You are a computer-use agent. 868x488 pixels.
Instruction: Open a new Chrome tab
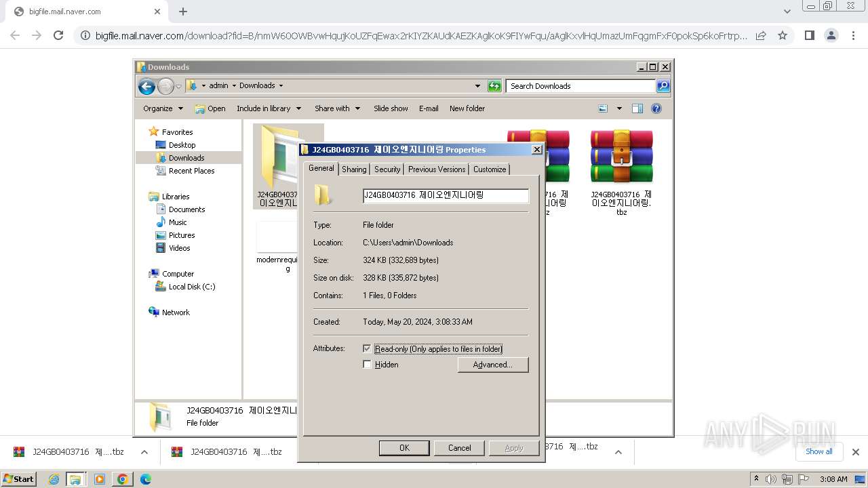[x=183, y=12]
